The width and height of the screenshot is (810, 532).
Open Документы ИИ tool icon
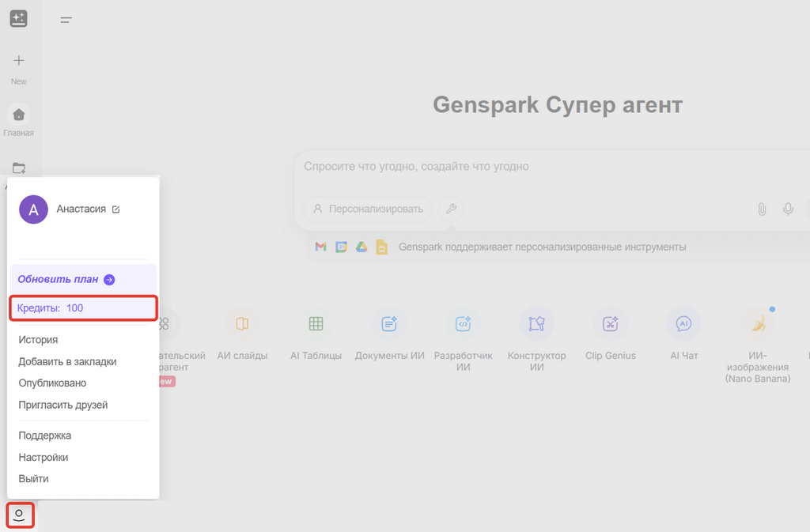(389, 323)
